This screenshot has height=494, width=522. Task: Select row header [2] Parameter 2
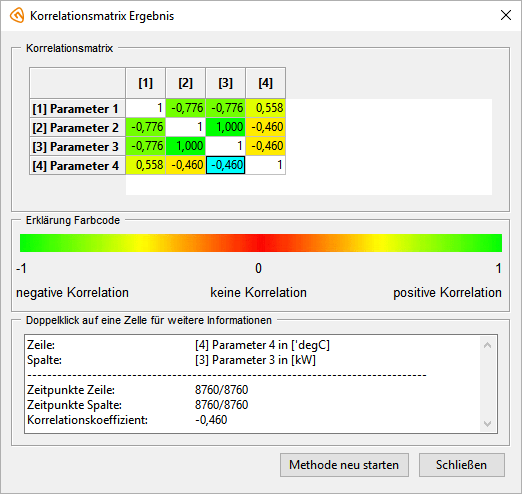point(77,127)
